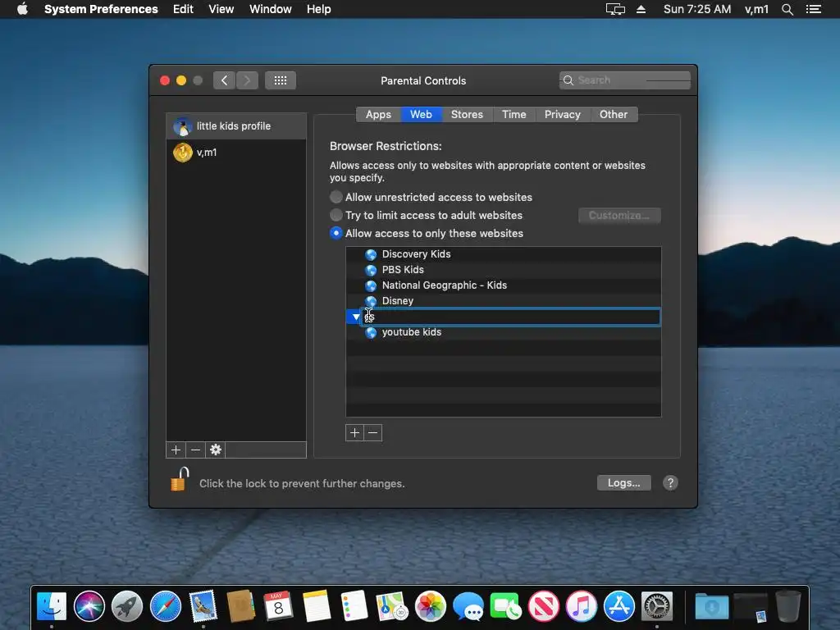The image size is (840, 630).
Task: Open Launchpad rocket icon
Action: point(127,606)
